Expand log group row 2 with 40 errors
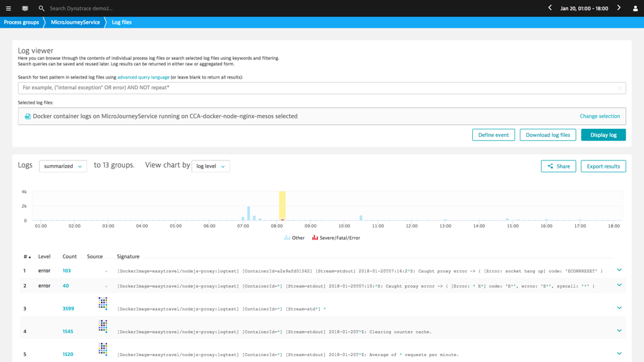This screenshot has height=362, width=644. [x=620, y=285]
